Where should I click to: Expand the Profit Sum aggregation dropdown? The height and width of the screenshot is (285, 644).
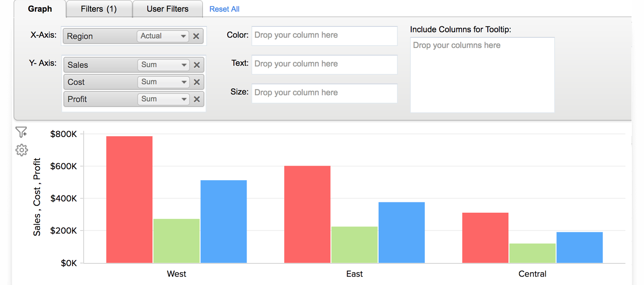coord(163,99)
